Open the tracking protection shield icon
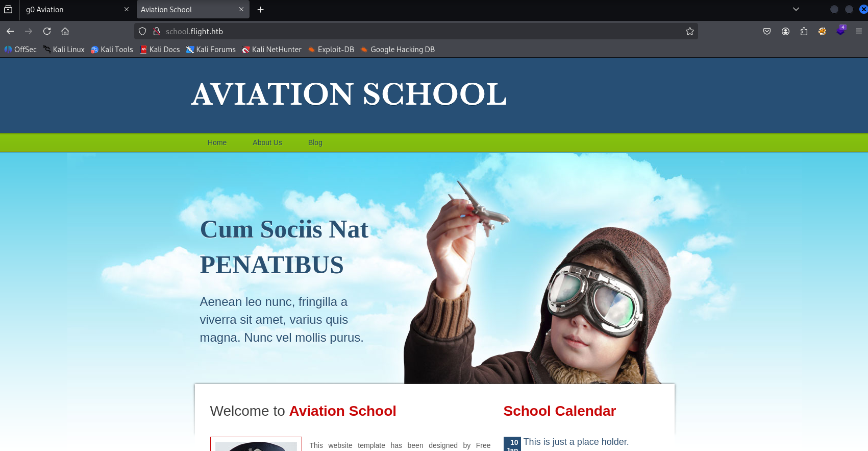Screen dimensions: 868x451 click(x=143, y=31)
